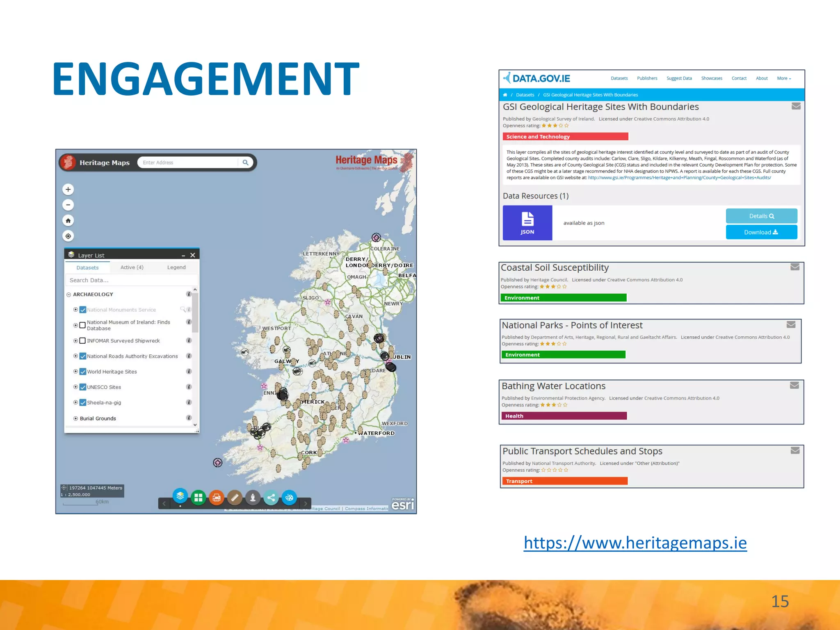Screen dimensions: 840x630
Task: Expand World Heritage Sites sublayers
Action: pos(75,372)
